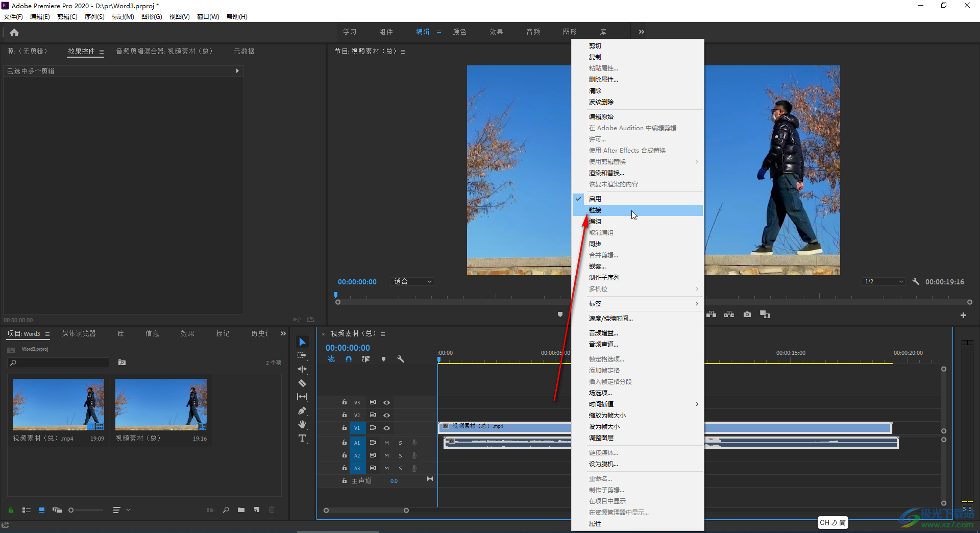Click the New Item icon
Viewport: 980px width, 533px height.
[257, 510]
